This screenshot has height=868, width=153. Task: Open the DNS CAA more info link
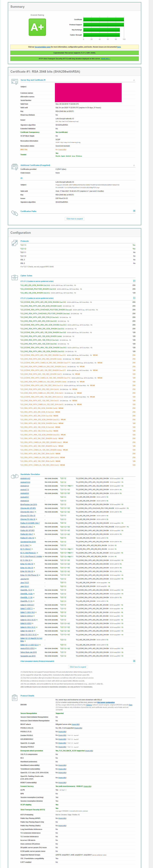click(62, 150)
